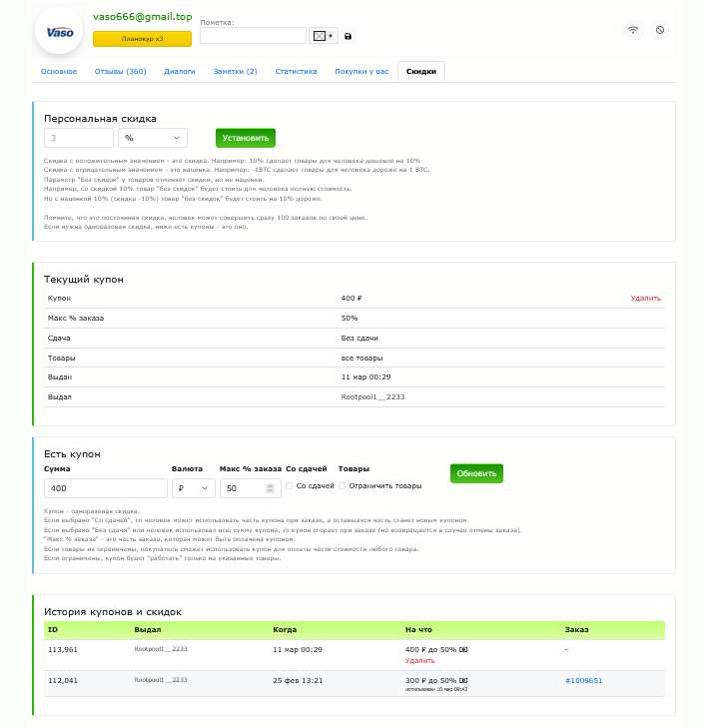Click Удалить link in Текущий купон section
Viewport: 704px width, 728px height.
[645, 298]
